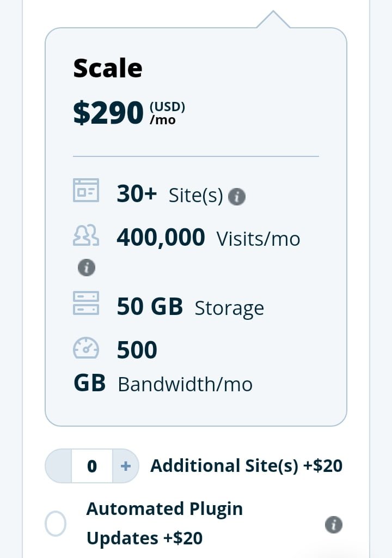This screenshot has width=392, height=558.
Task: Click the browser window sites icon
Action: click(x=86, y=191)
